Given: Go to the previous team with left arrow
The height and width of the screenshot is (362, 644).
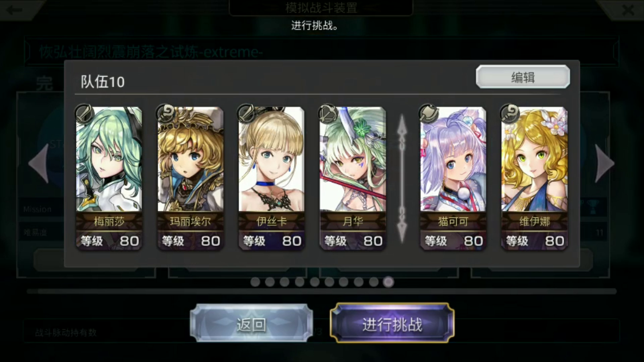Looking at the screenshot, I should 39,164.
